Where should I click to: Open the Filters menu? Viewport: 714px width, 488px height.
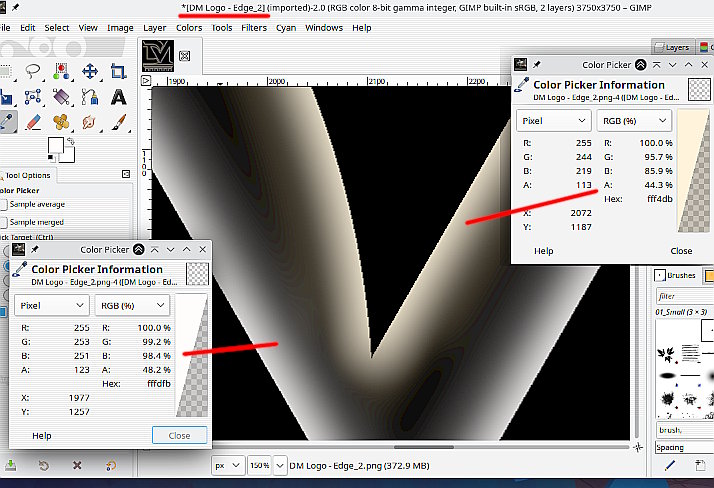[x=254, y=28]
